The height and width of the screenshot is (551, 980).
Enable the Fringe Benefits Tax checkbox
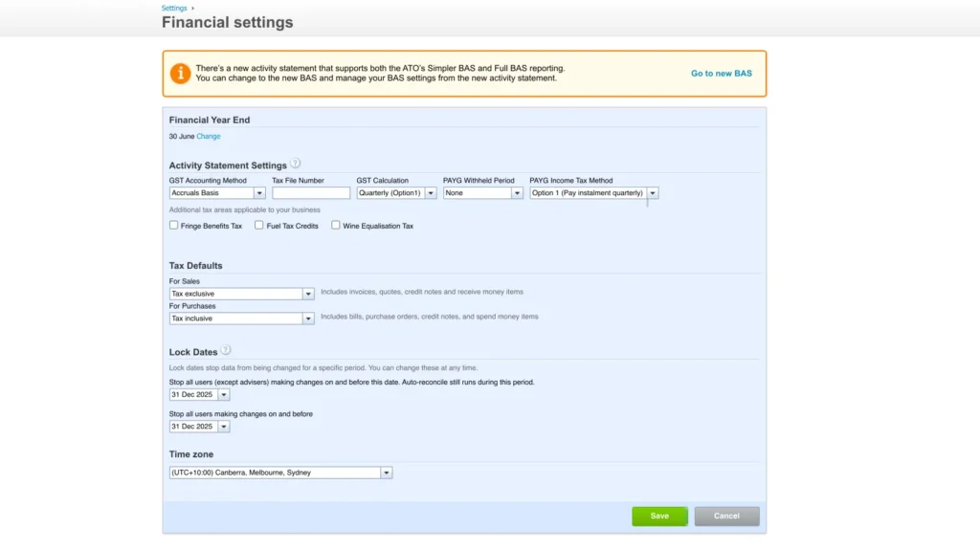[x=173, y=225]
